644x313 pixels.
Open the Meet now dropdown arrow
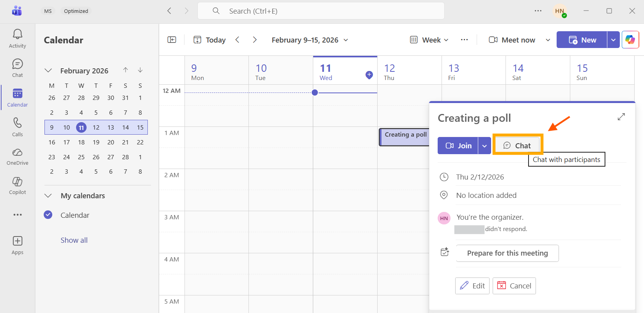point(548,40)
